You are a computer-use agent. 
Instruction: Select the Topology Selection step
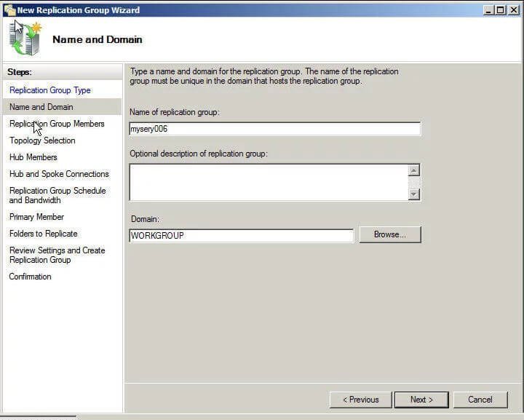point(42,140)
